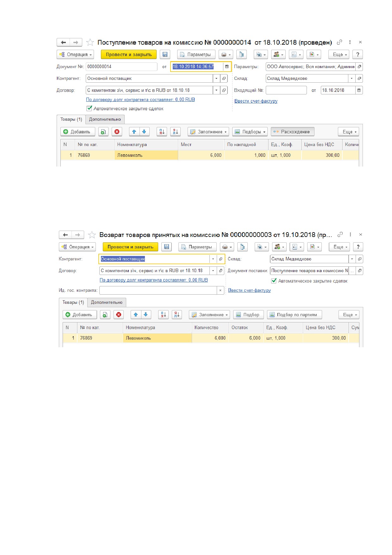
Task: Follow Ввести счет-фактуру link in Поступление товаров
Action: coord(256,101)
